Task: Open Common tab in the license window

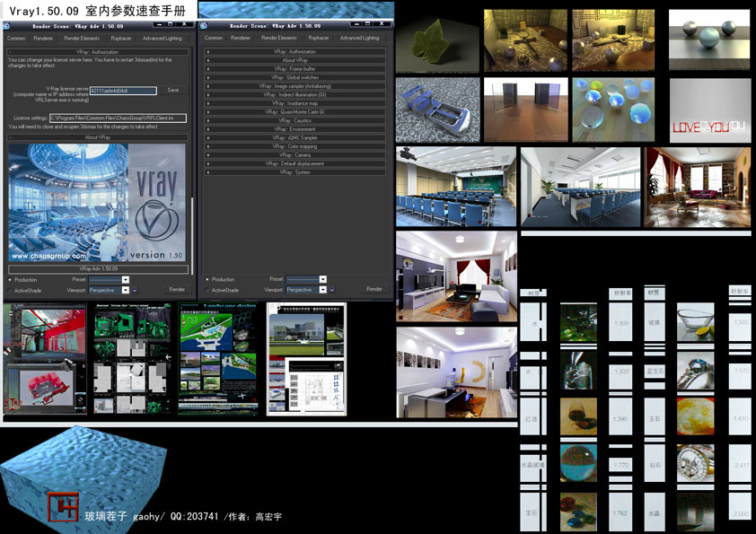Action: [x=16, y=38]
